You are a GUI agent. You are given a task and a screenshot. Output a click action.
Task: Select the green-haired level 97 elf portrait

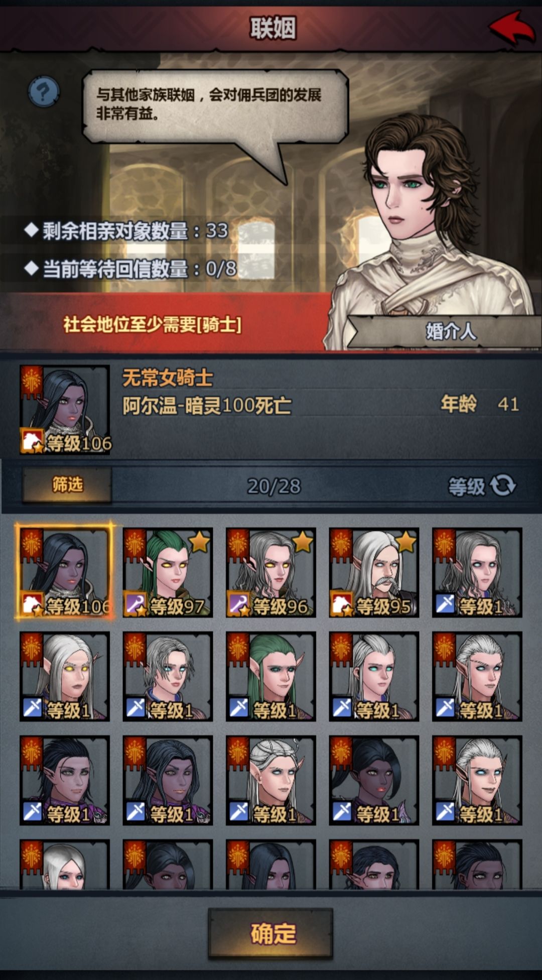[168, 572]
